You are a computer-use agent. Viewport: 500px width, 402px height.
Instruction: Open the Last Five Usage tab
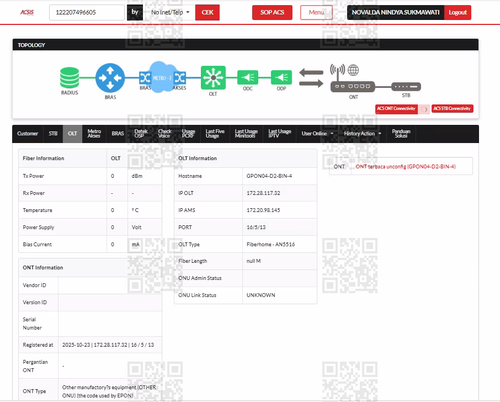(215, 134)
